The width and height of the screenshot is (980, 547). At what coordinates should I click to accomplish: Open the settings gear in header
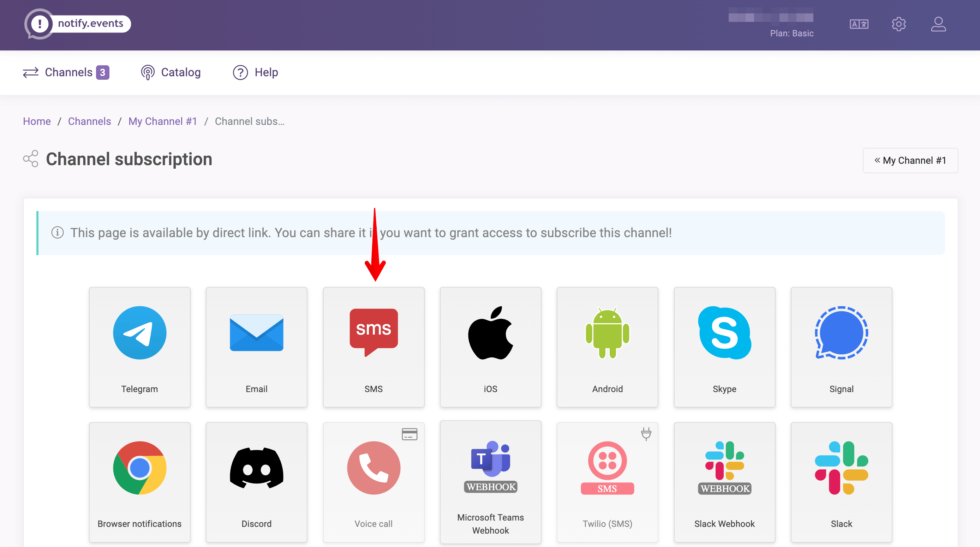click(x=898, y=24)
